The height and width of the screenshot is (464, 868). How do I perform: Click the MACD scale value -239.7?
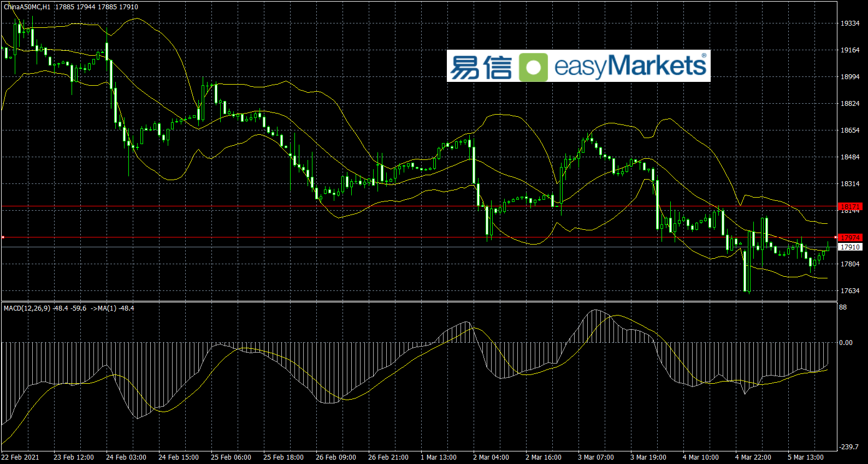848,447
